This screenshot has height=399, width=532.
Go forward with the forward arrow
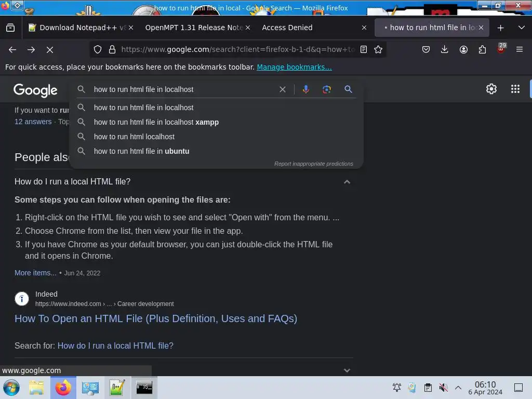[x=31, y=50]
